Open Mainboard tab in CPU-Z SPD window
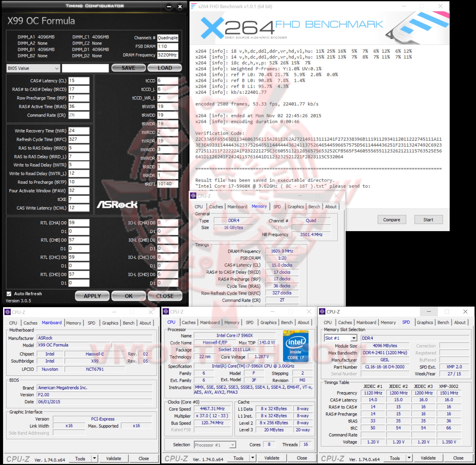The width and height of the screenshot is (476, 465). click(366, 322)
